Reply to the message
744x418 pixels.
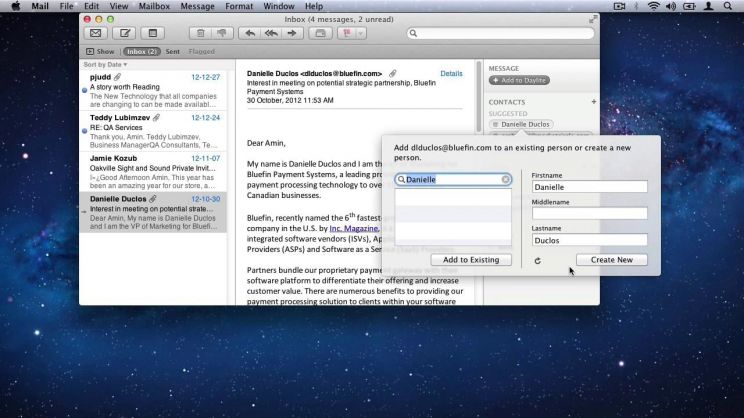pyautogui.click(x=250, y=33)
